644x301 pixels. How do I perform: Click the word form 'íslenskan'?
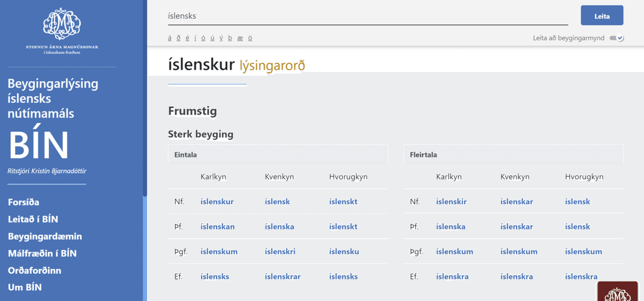(x=217, y=227)
